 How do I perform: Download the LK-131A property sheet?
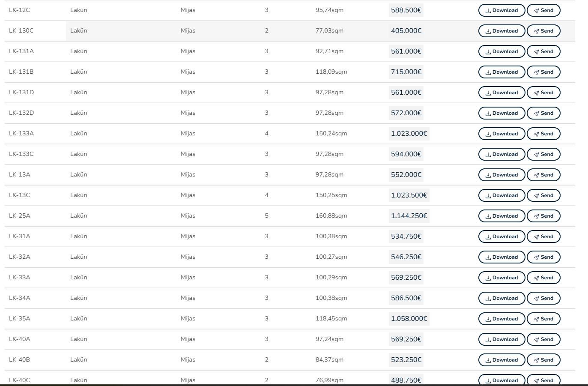coord(501,51)
